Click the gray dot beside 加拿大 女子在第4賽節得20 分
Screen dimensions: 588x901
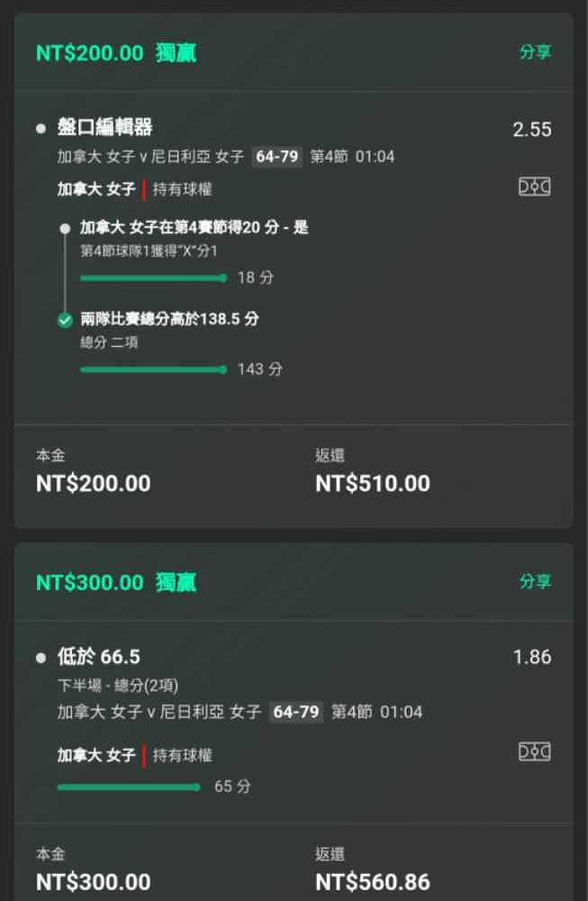[x=65, y=229]
